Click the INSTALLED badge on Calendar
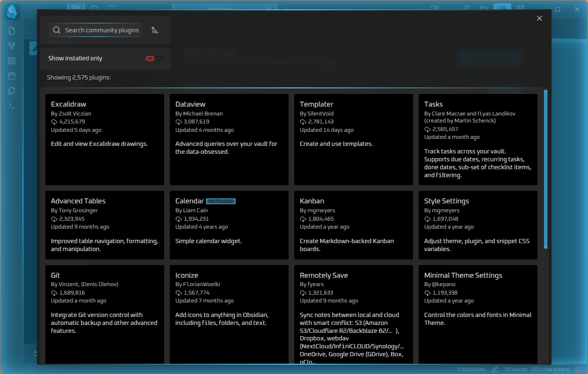The width and height of the screenshot is (588, 374). tap(221, 201)
